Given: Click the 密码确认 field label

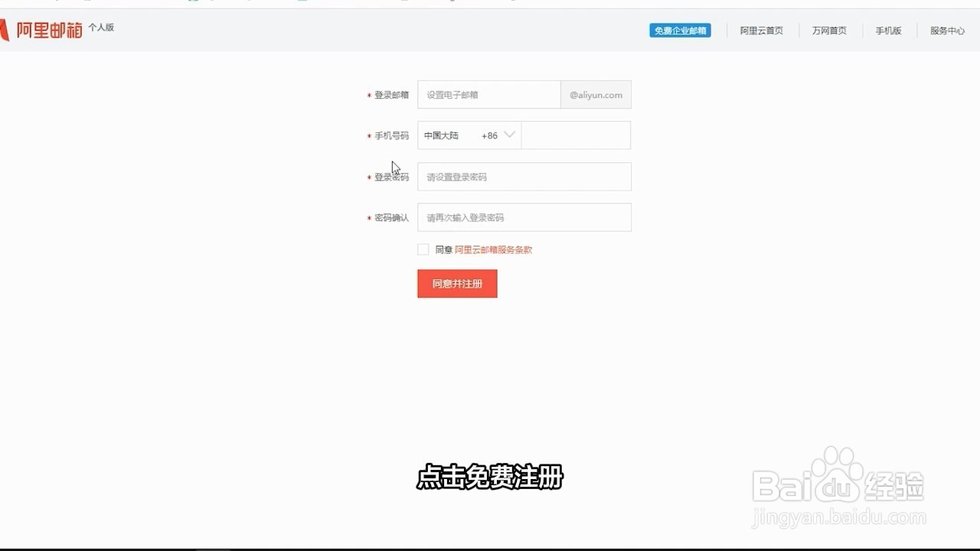Looking at the screenshot, I should [391, 217].
